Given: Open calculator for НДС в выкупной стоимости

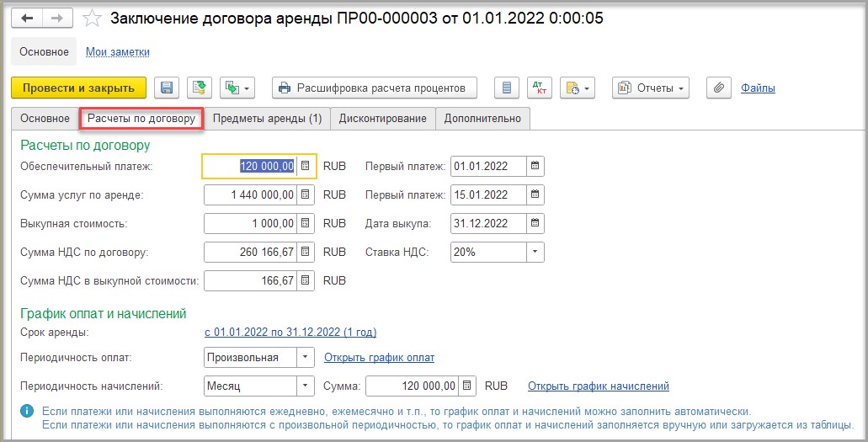Looking at the screenshot, I should coord(305,281).
